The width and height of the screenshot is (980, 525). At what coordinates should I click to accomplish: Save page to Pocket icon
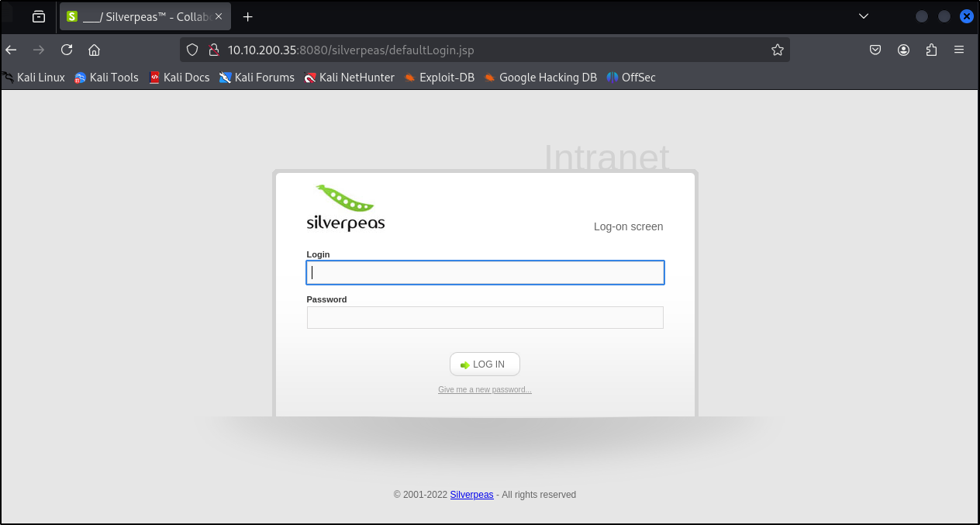(x=875, y=50)
